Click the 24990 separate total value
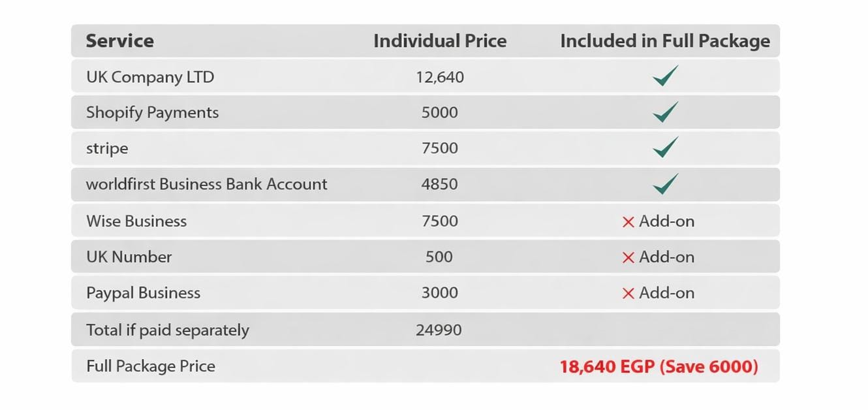This screenshot has width=868, height=410. 439,330
